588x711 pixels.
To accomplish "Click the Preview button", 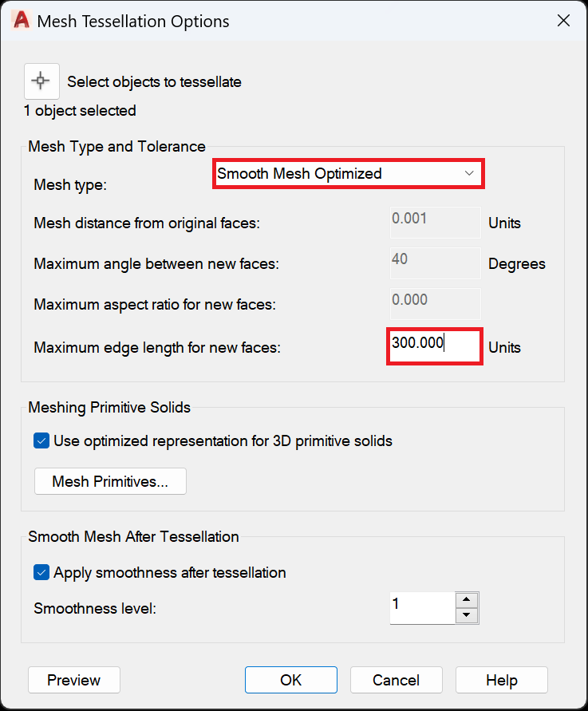I will (x=73, y=680).
